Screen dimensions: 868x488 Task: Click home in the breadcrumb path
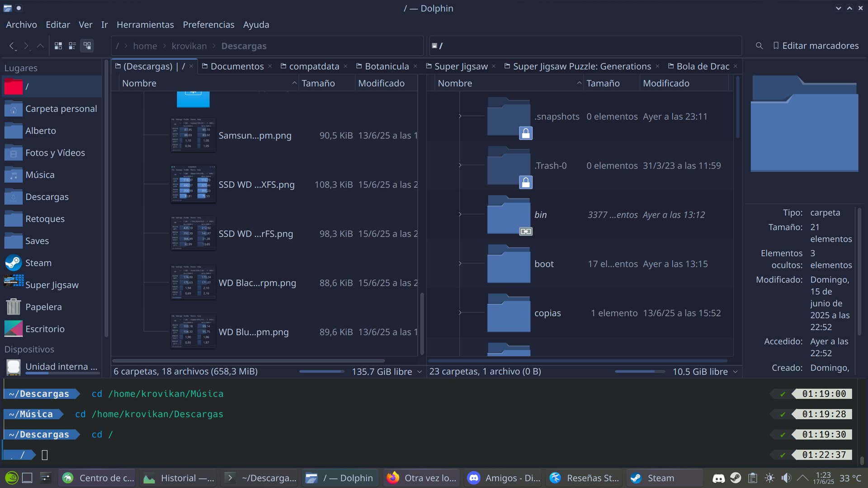(145, 46)
